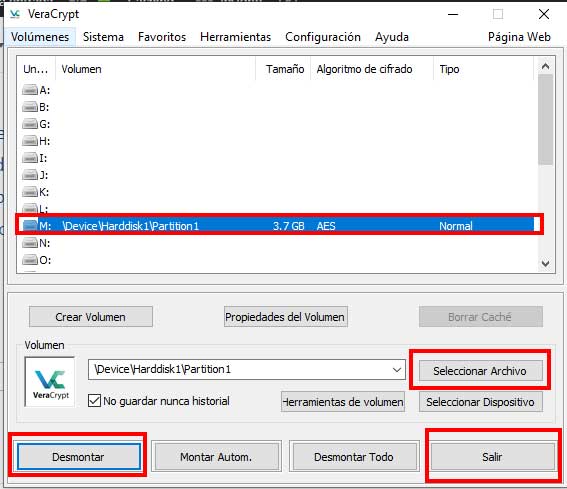The width and height of the screenshot is (567, 489).
Task: Open the Herramientas menu
Action: 235,37
